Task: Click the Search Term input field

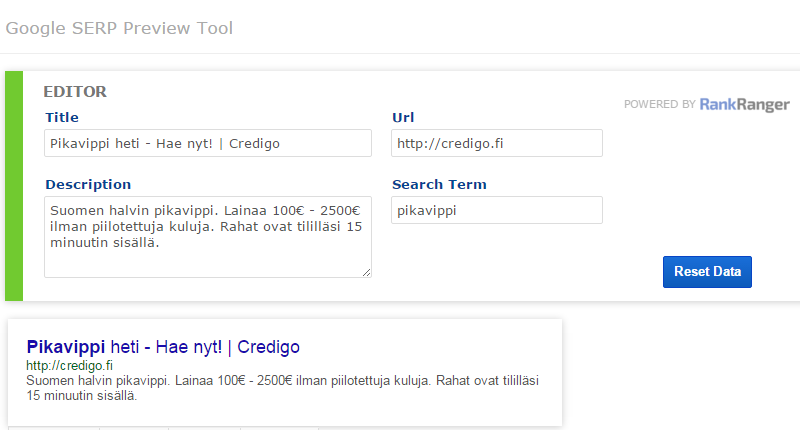Action: click(496, 210)
